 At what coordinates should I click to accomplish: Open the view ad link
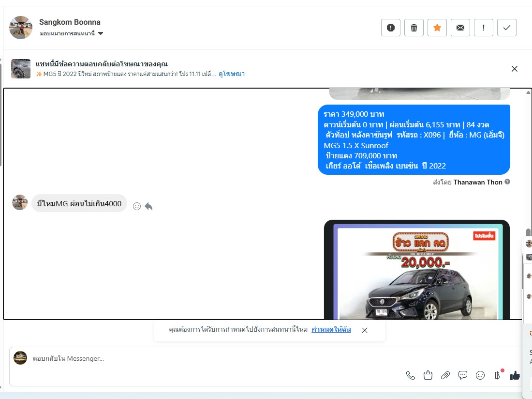[x=232, y=74]
